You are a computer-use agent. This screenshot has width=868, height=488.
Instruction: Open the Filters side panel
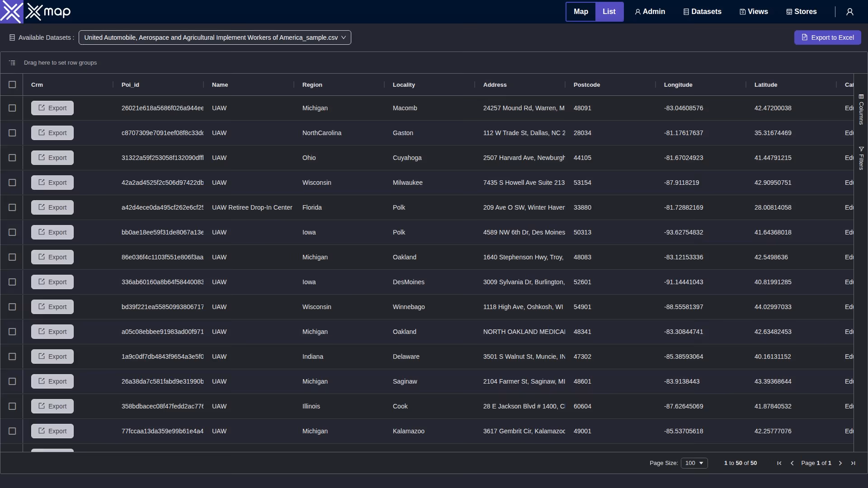861,158
